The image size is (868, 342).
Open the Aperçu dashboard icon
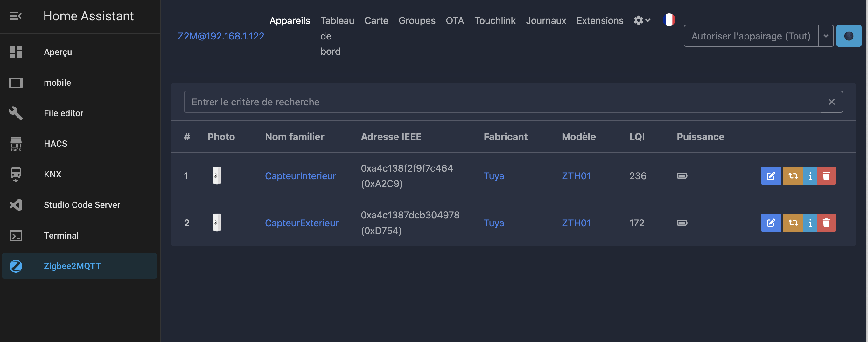(x=16, y=52)
